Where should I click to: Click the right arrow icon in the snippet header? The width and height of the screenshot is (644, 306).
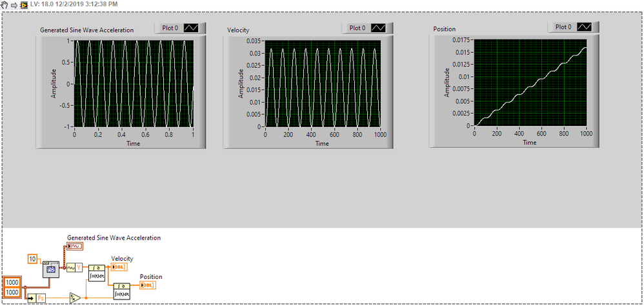click(14, 5)
